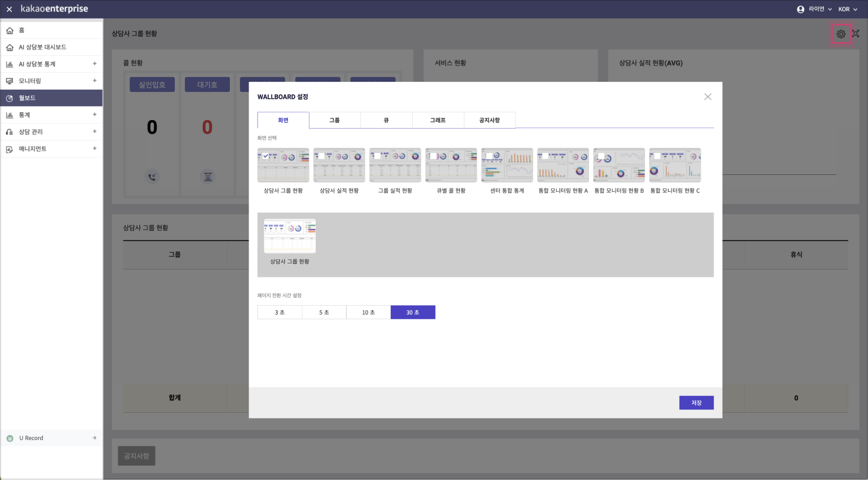Check the 센터 통합 통계 screen checkbox

pyautogui.click(x=489, y=156)
